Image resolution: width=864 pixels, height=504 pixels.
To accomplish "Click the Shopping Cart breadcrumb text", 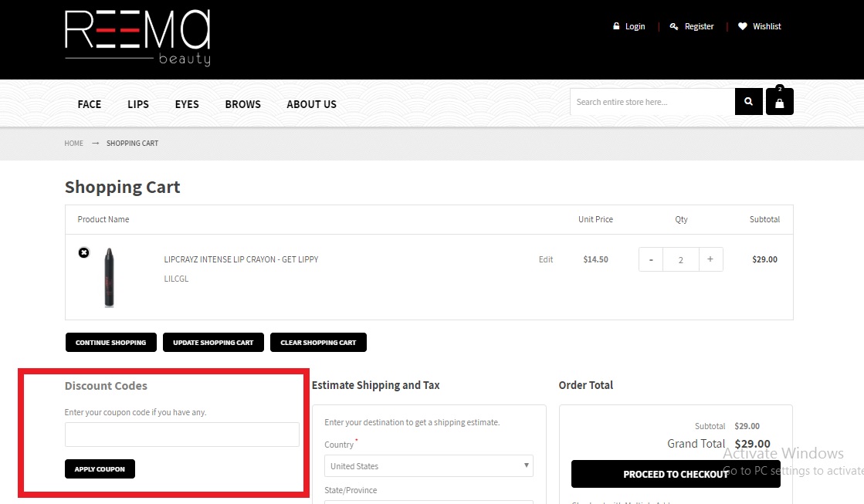I will click(132, 144).
